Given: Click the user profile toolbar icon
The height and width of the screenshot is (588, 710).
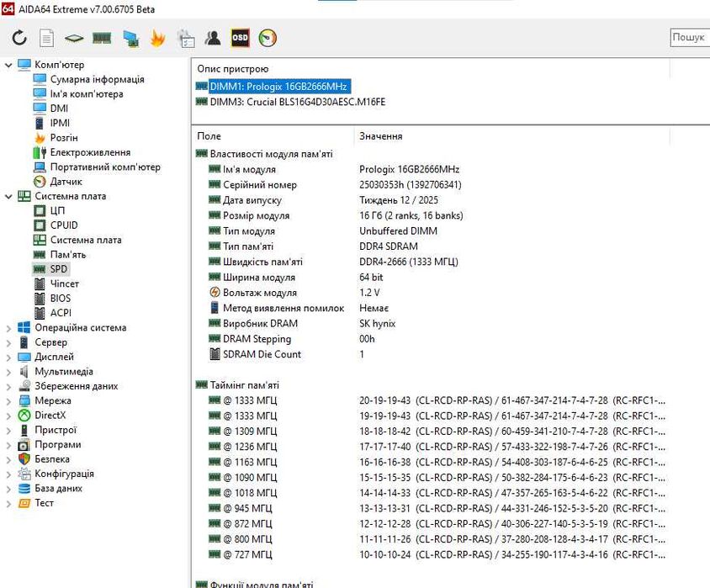Looking at the screenshot, I should (x=212, y=38).
